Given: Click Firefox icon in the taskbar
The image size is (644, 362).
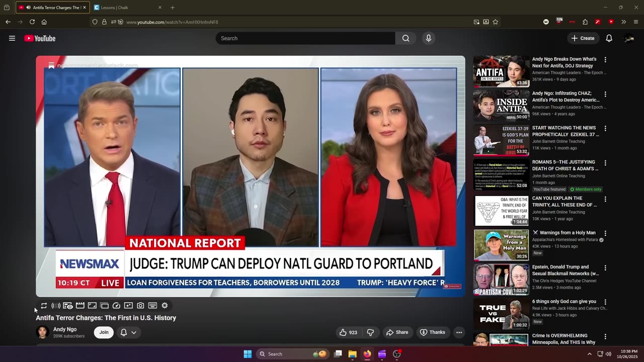Looking at the screenshot, I should (367, 354).
